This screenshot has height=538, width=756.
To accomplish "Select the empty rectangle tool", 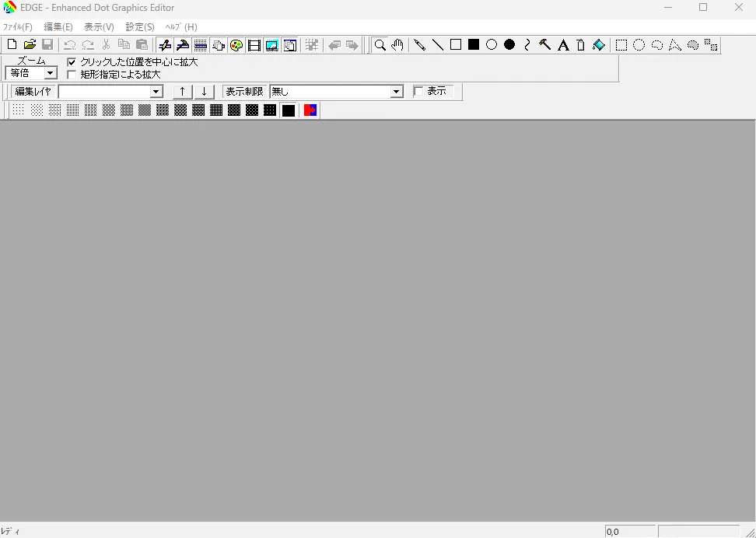I will coord(456,45).
